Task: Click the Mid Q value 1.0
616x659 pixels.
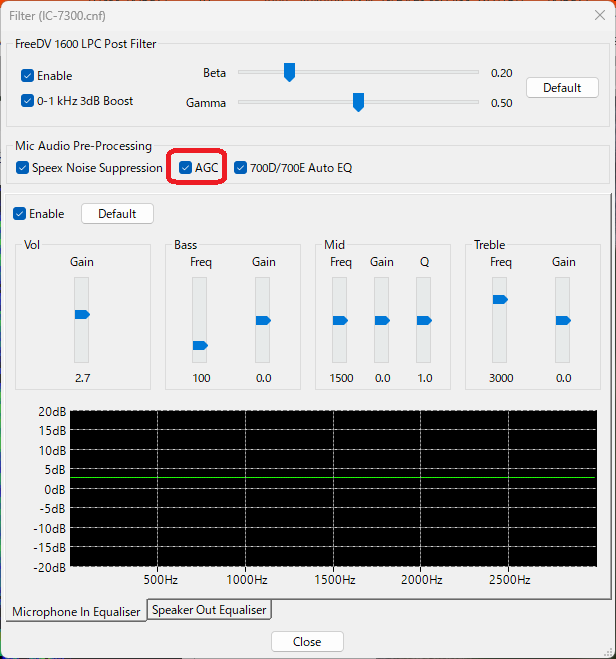Action: coord(425,378)
